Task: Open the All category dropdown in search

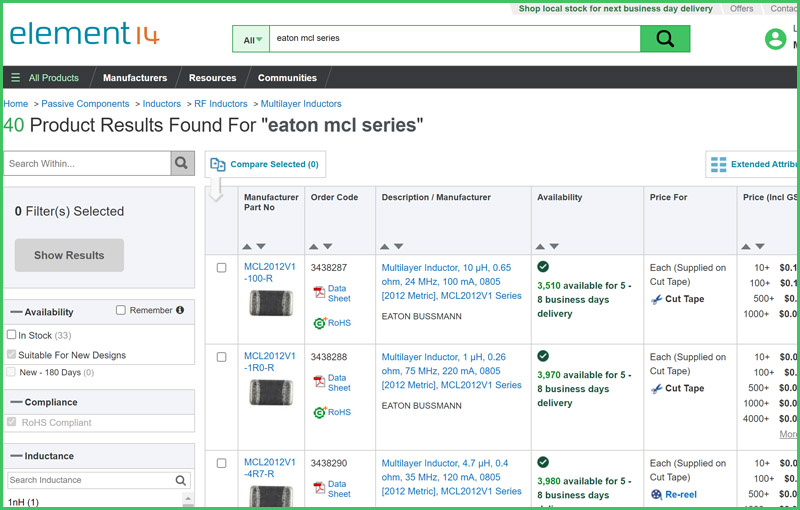Action: (x=252, y=39)
